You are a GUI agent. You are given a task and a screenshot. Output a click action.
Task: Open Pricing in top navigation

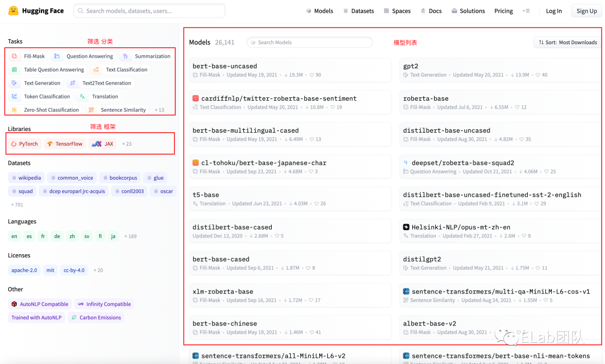(x=504, y=11)
